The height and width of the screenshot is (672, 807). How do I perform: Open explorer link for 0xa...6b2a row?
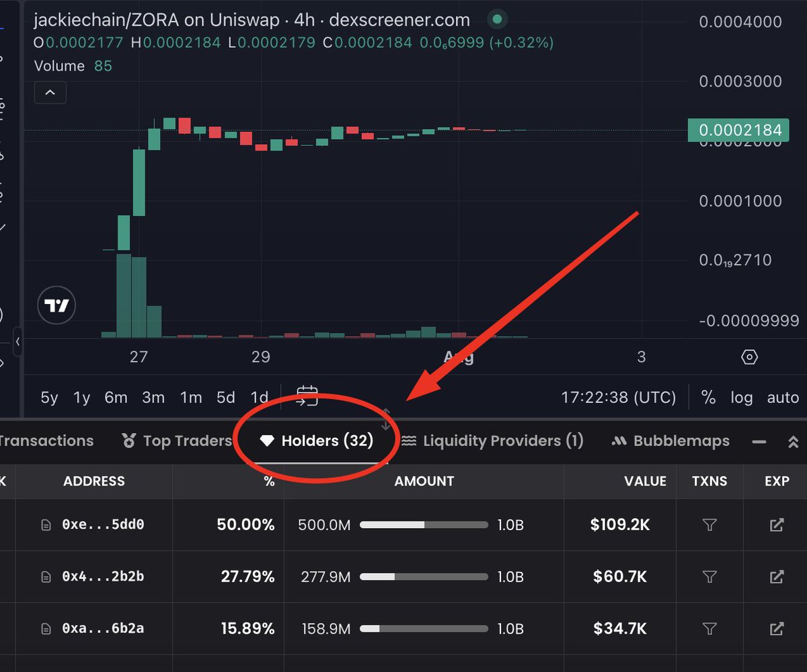(777, 628)
